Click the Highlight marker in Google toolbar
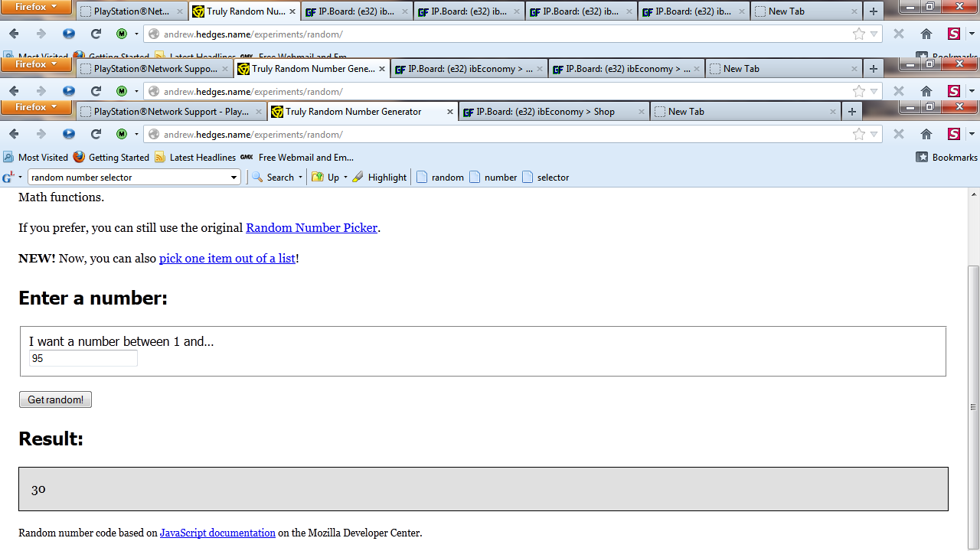 tap(379, 178)
